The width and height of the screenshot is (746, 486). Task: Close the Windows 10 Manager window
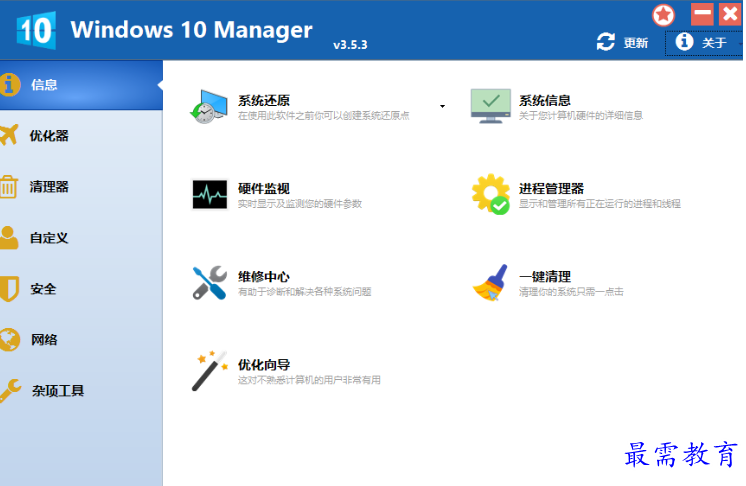pyautogui.click(x=730, y=14)
